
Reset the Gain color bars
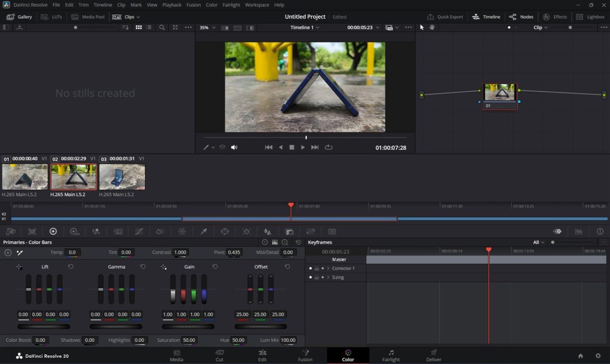(215, 267)
